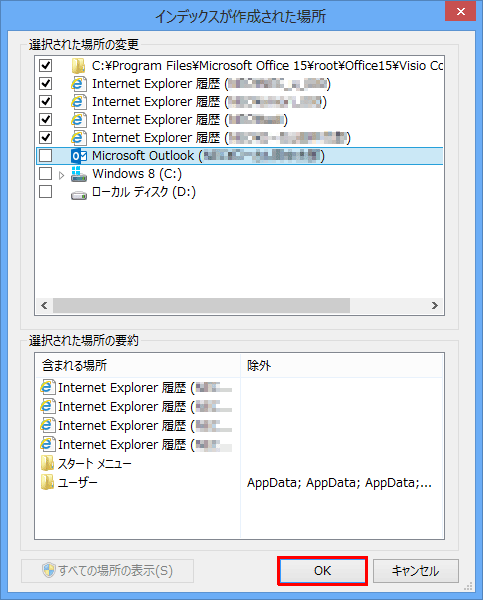Click the ローカル ディスク (D:) drive icon
483x600 pixels.
(79, 195)
